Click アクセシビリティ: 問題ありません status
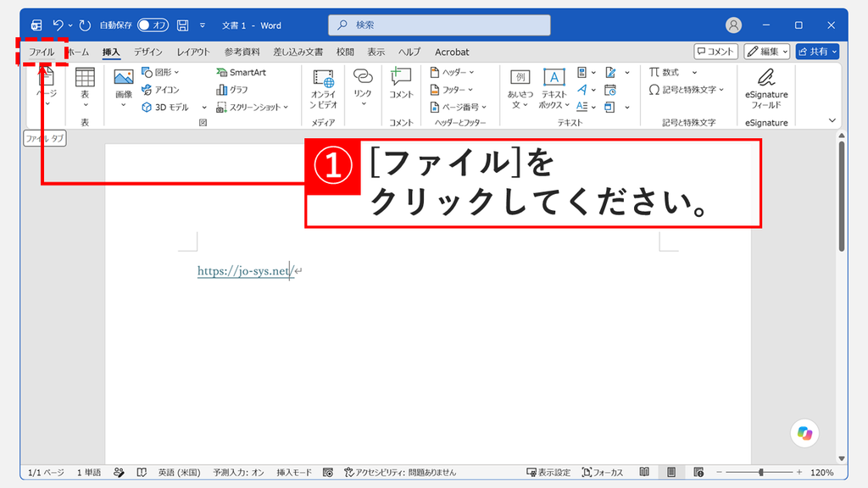The width and height of the screenshot is (868, 488). click(400, 473)
